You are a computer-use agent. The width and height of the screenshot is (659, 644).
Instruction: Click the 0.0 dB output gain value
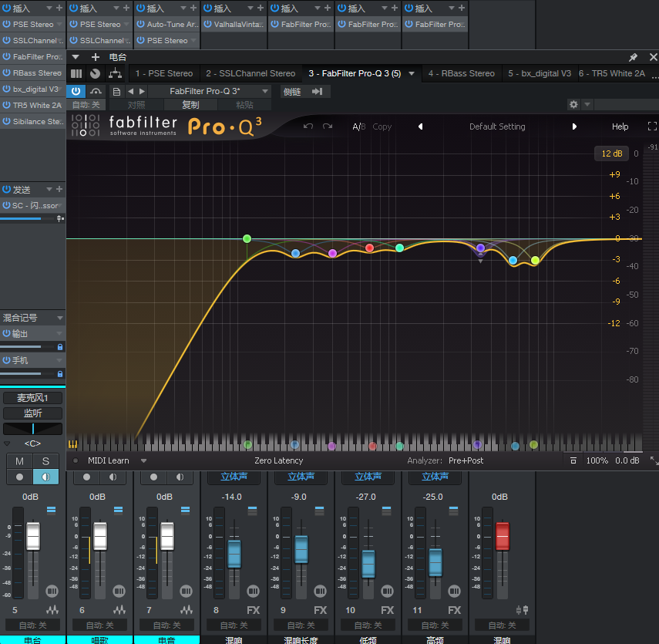tap(627, 460)
